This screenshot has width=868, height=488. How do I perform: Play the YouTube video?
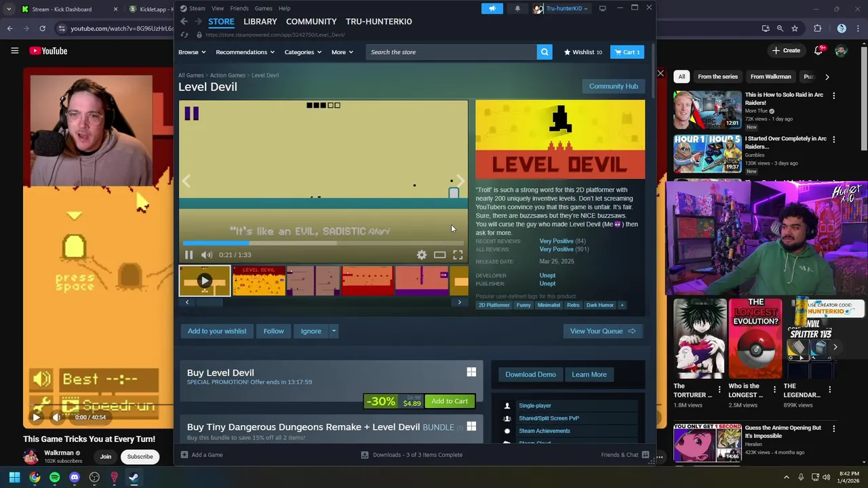(x=36, y=418)
